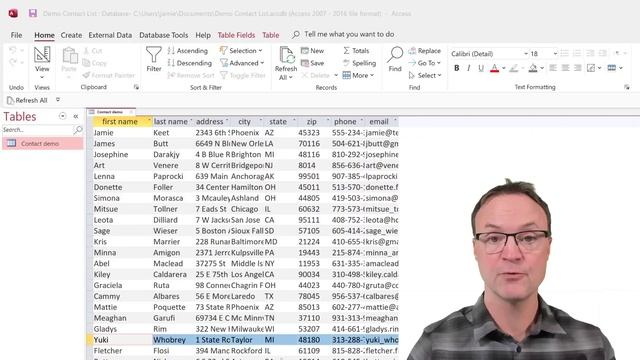640x360 pixels.
Task: Switch to the Create tab
Action: coord(71,35)
